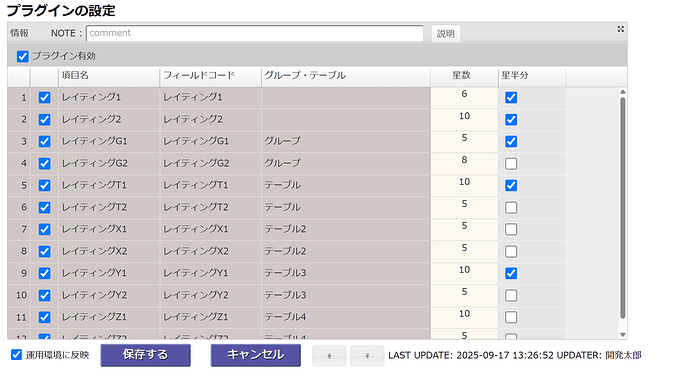
Task: Uncheck the enable box for レイティング1 row
Action: [44, 97]
